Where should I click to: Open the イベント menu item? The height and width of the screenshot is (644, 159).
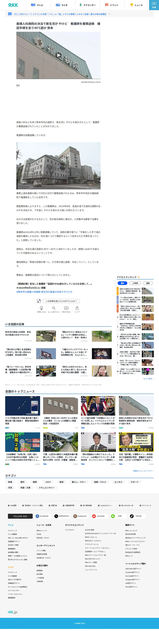point(112,5)
